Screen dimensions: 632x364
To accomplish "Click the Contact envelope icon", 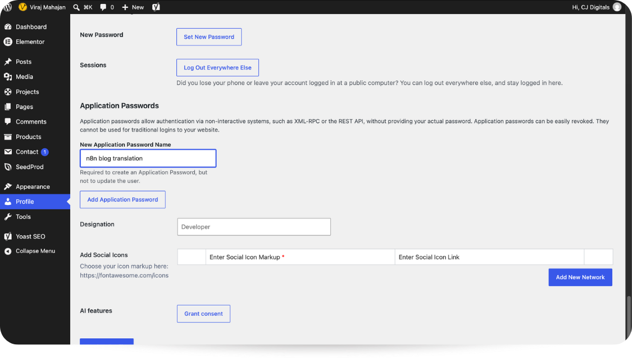I will click(8, 152).
